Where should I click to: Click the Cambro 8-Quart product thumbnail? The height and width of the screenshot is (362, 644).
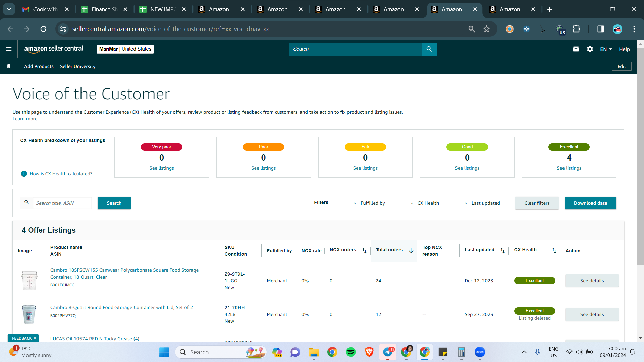pos(29,314)
